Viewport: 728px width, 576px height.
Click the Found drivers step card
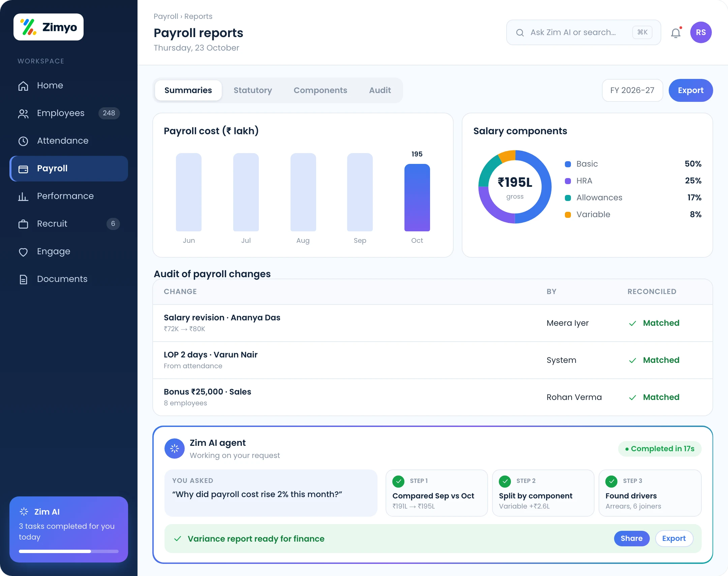[x=650, y=493]
